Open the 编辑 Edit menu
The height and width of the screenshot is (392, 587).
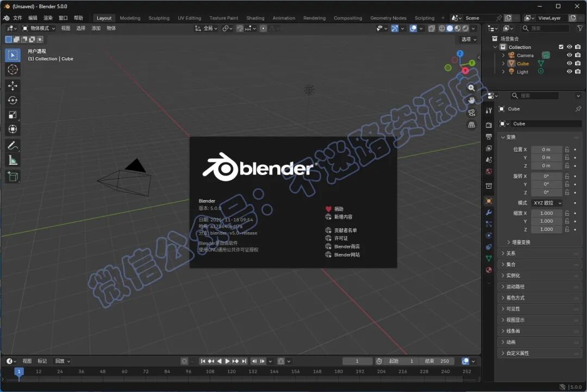click(x=33, y=18)
